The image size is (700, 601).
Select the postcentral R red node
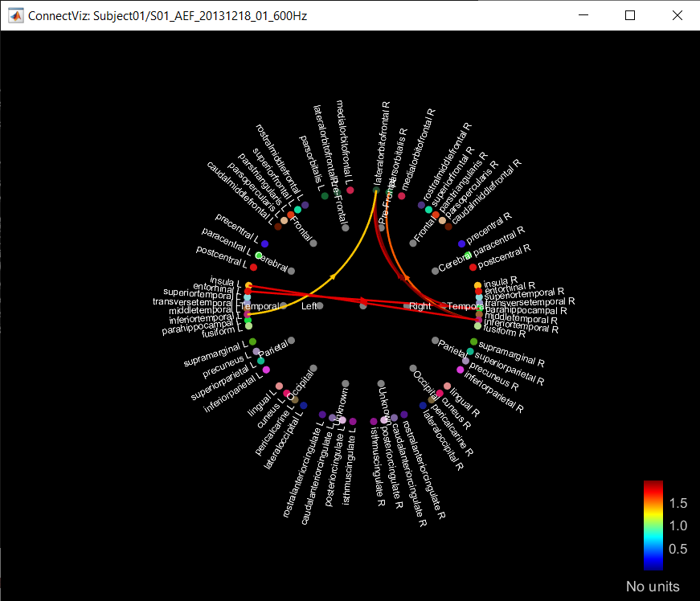coord(473,268)
